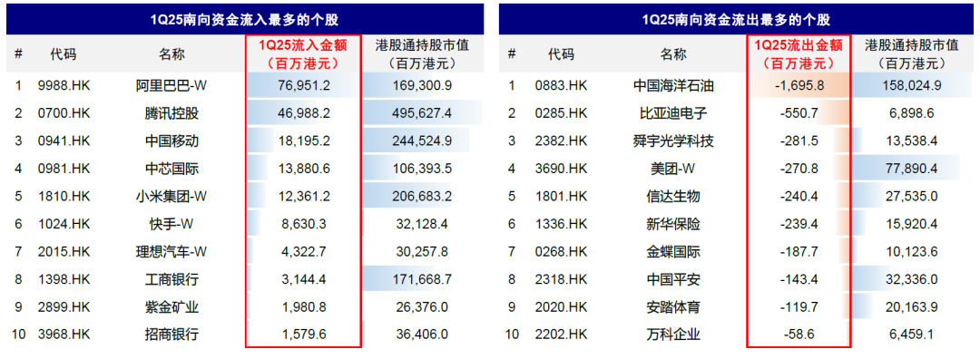Select the 新华保险 name cell
Image resolution: width=980 pixels, height=359 pixels.
[673, 224]
